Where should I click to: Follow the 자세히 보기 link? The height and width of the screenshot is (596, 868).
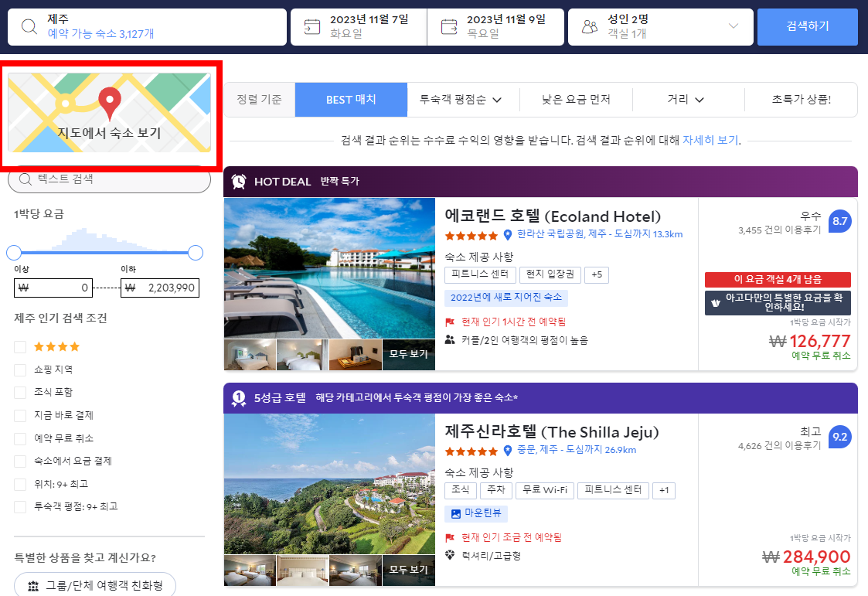tap(711, 141)
